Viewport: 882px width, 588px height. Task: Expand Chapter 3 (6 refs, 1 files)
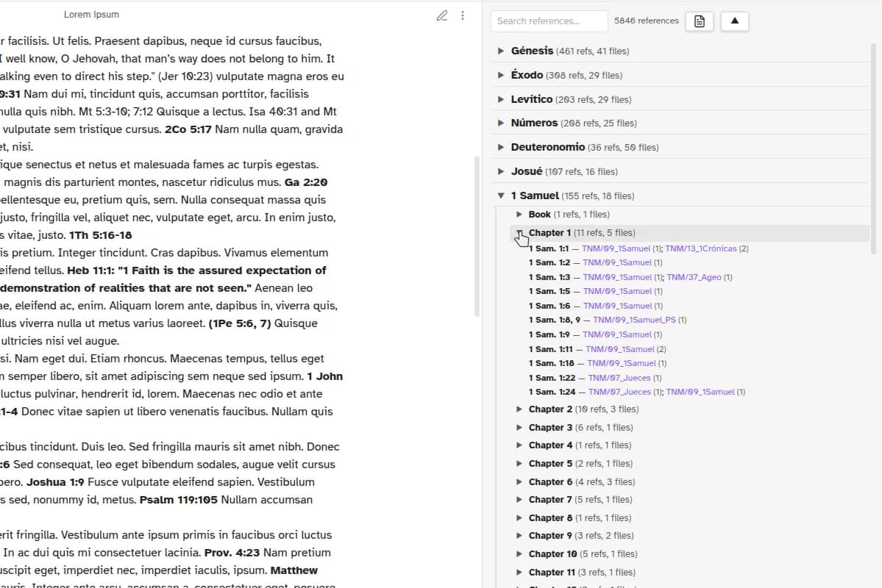(x=519, y=428)
